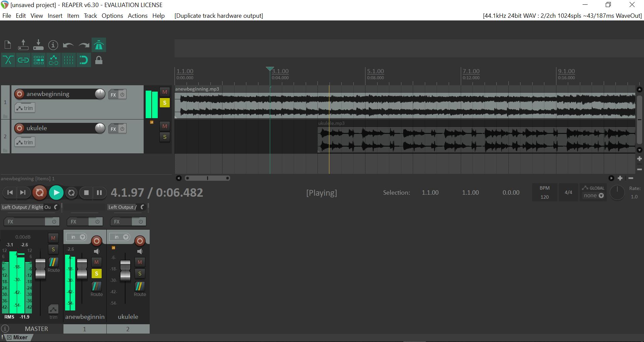Screen dimensions: 644x342
Task: Start recording with transport Record button
Action: coord(40,193)
